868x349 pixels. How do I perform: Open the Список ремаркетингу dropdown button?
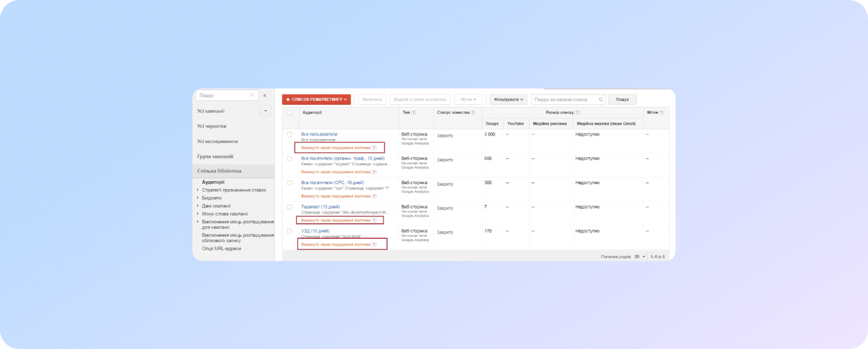[x=316, y=100]
